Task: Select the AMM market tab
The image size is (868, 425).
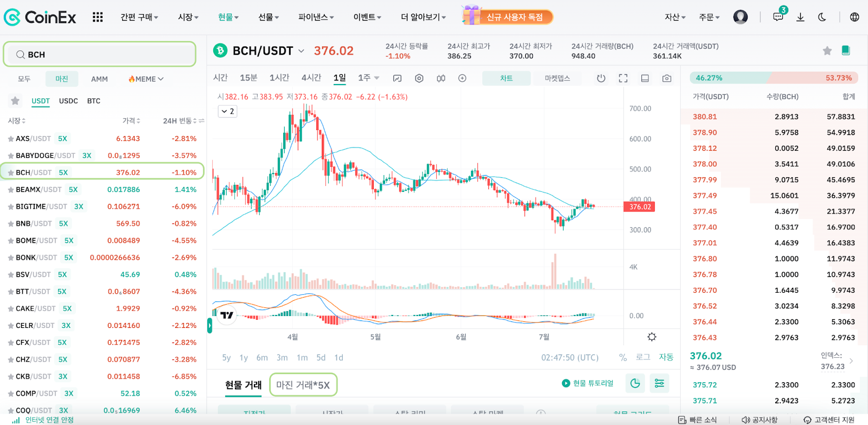Action: coord(99,79)
